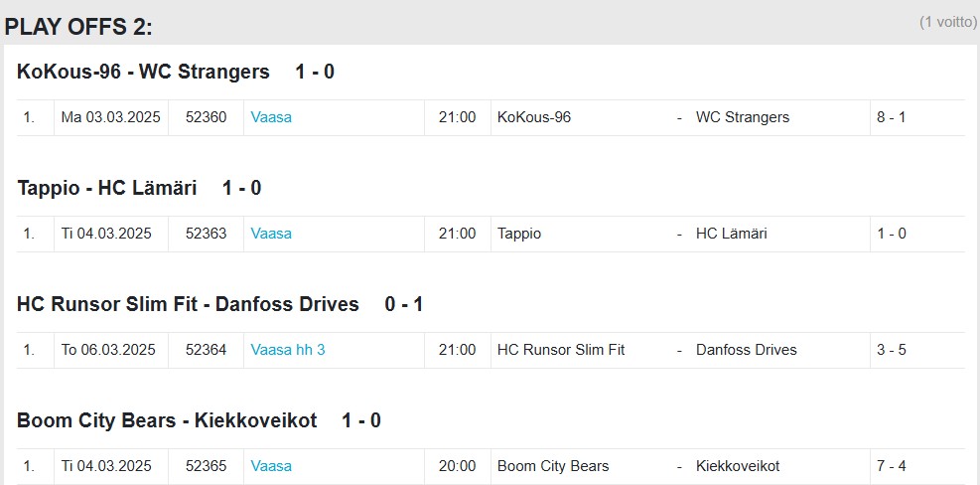Follow the Vaasa hh 3 venue link
This screenshot has height=485, width=980.
coord(288,350)
